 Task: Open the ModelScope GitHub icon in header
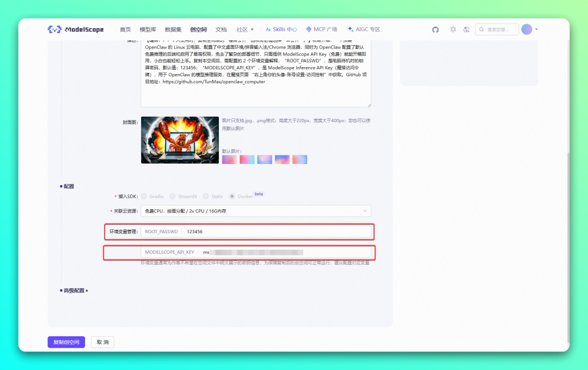435,29
